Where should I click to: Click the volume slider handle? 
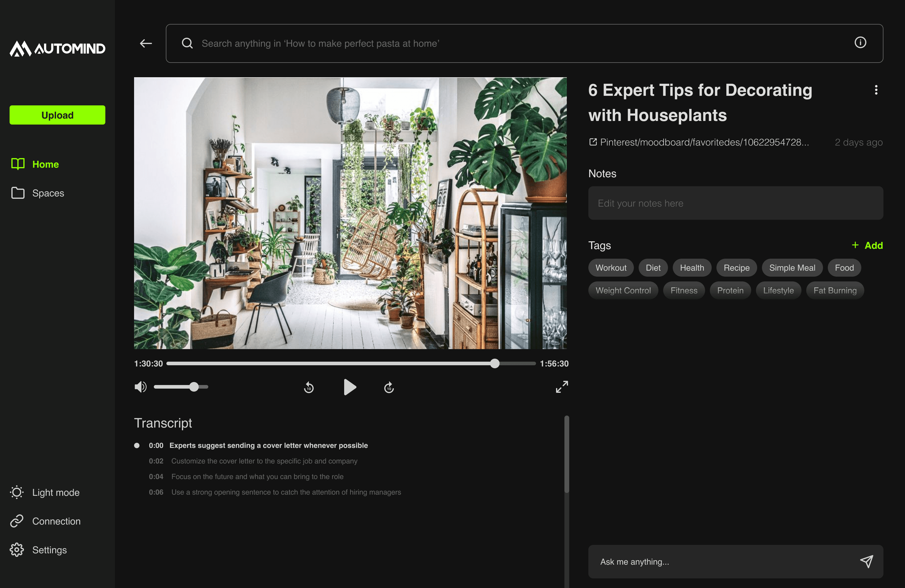(x=194, y=387)
